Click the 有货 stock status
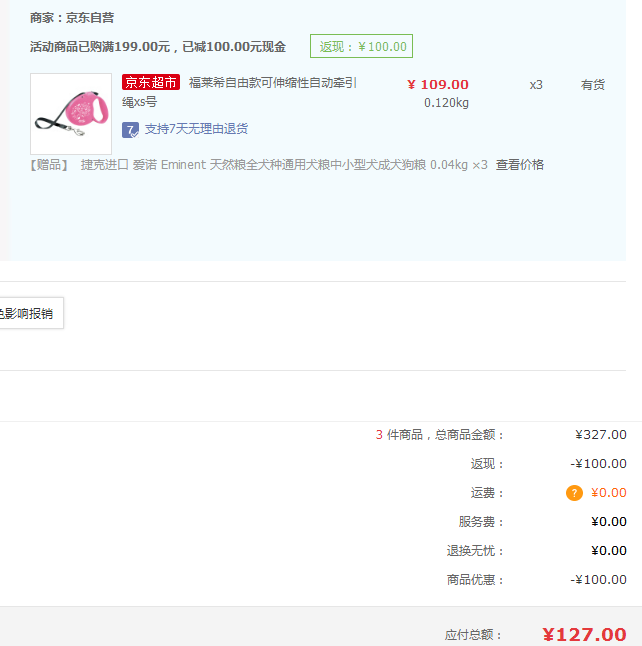Screen dimensions: 642x646 tap(593, 85)
